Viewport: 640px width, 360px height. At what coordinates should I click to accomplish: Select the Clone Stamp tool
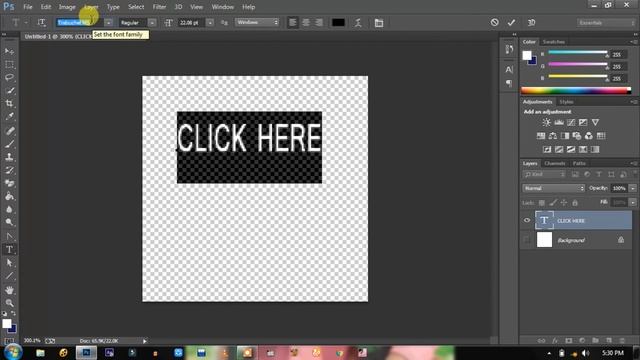(x=9, y=157)
